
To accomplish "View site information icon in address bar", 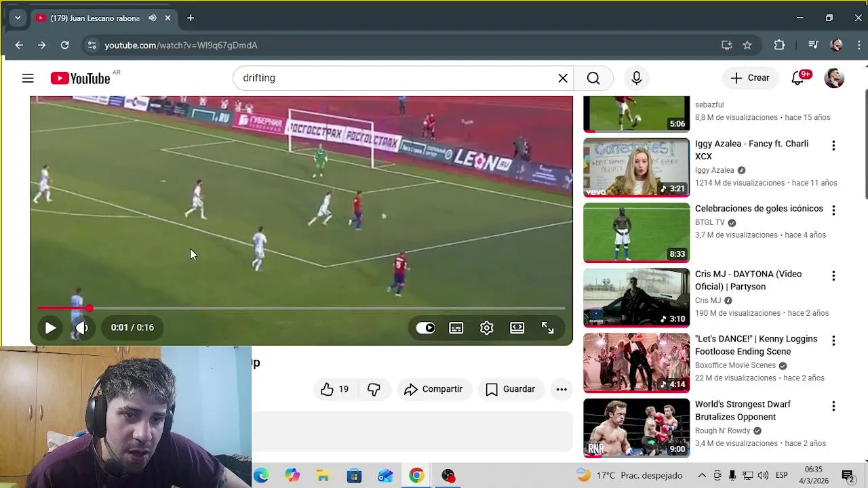I will [92, 45].
